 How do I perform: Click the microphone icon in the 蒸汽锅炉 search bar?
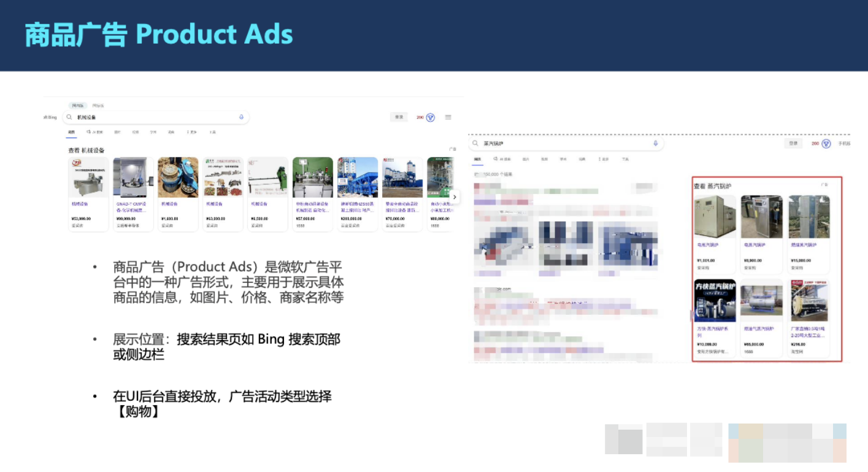click(x=655, y=143)
